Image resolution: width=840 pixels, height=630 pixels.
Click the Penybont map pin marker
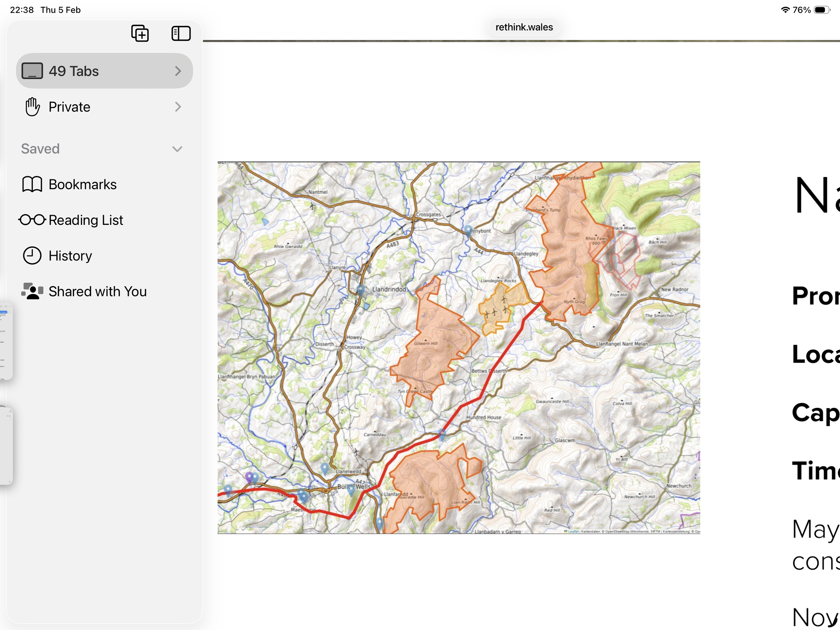(x=468, y=230)
